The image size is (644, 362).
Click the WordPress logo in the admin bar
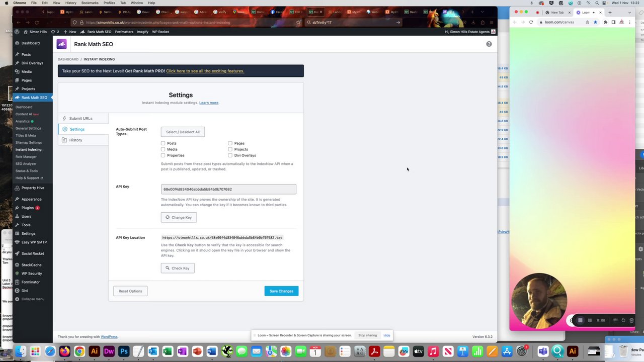pos(17,32)
